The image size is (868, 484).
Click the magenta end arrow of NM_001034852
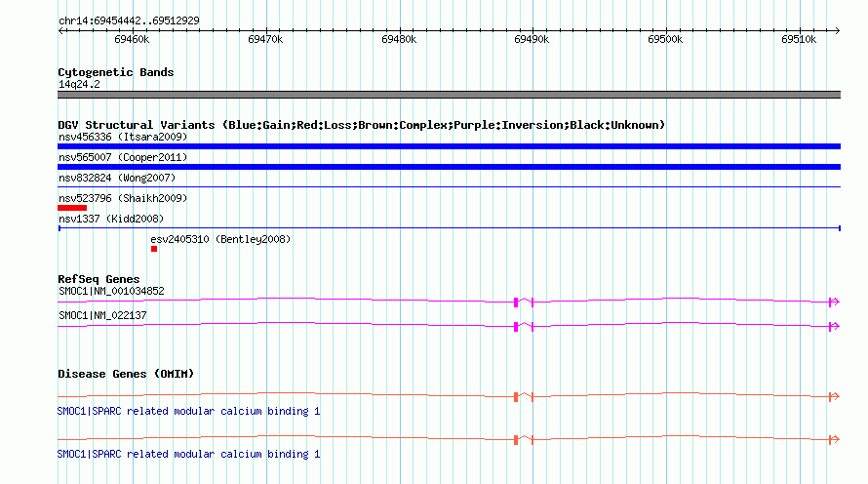tap(834, 302)
